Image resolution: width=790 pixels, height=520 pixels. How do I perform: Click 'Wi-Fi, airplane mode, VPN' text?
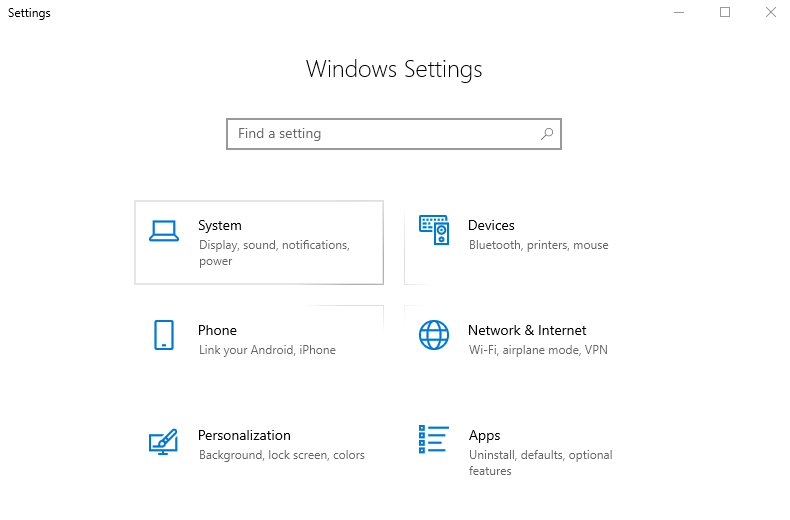point(538,350)
